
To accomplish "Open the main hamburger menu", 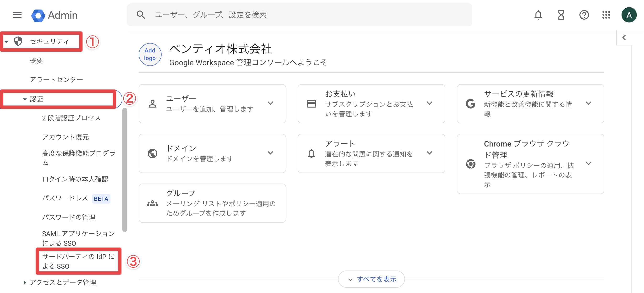I will (x=17, y=15).
